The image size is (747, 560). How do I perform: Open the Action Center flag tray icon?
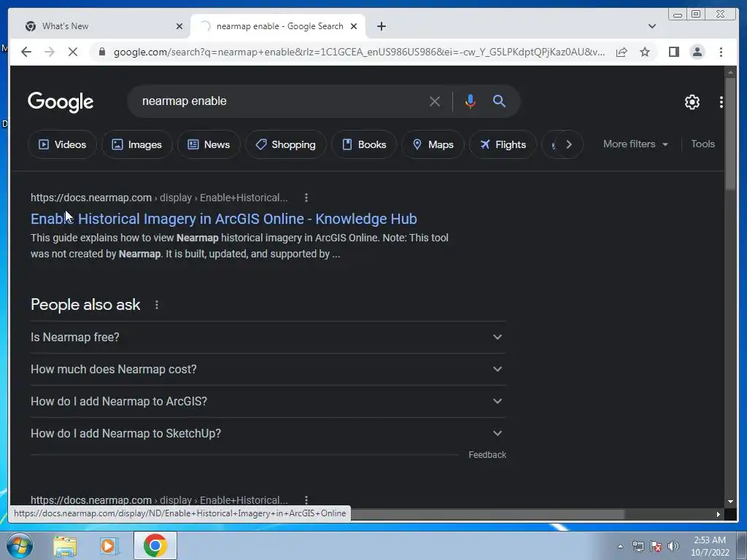656,546
